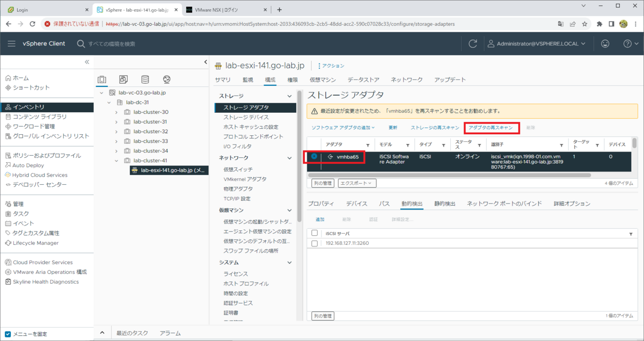Check the iSCSI サーバ header checkbox
Image resolution: width=644 pixels, height=341 pixels.
click(314, 233)
